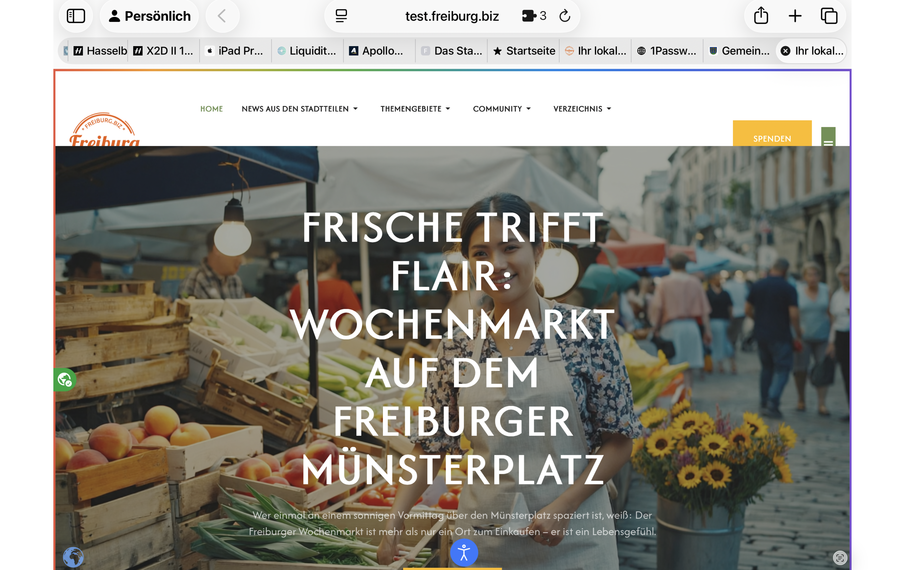Click the globe icon at bottom left
The image size is (924, 570).
click(x=73, y=557)
